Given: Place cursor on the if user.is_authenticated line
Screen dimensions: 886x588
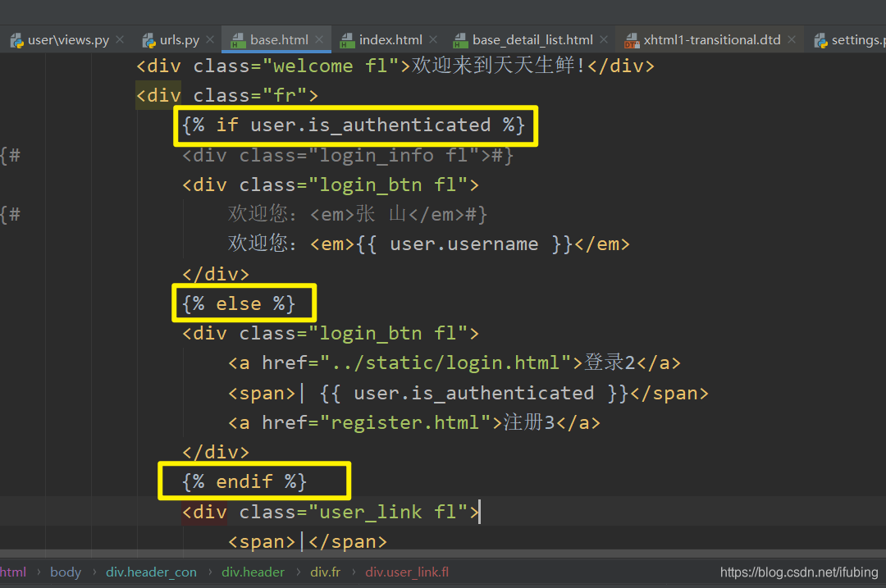Looking at the screenshot, I should [x=353, y=125].
